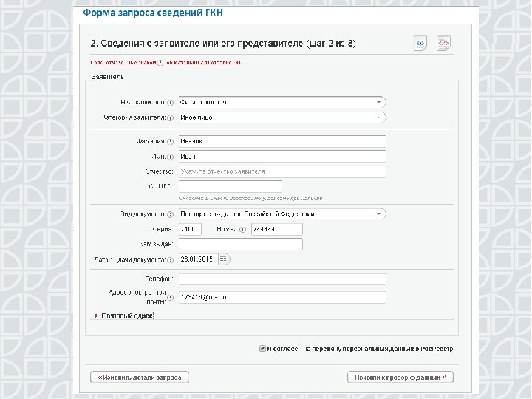Click the Отчество input field
This screenshot has height=399, width=532.
pos(282,171)
